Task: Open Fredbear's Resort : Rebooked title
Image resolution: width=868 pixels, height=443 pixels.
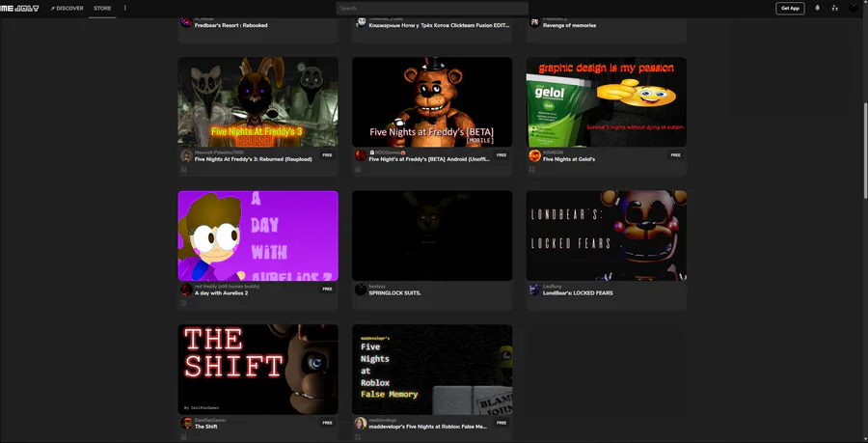Action: [231, 25]
